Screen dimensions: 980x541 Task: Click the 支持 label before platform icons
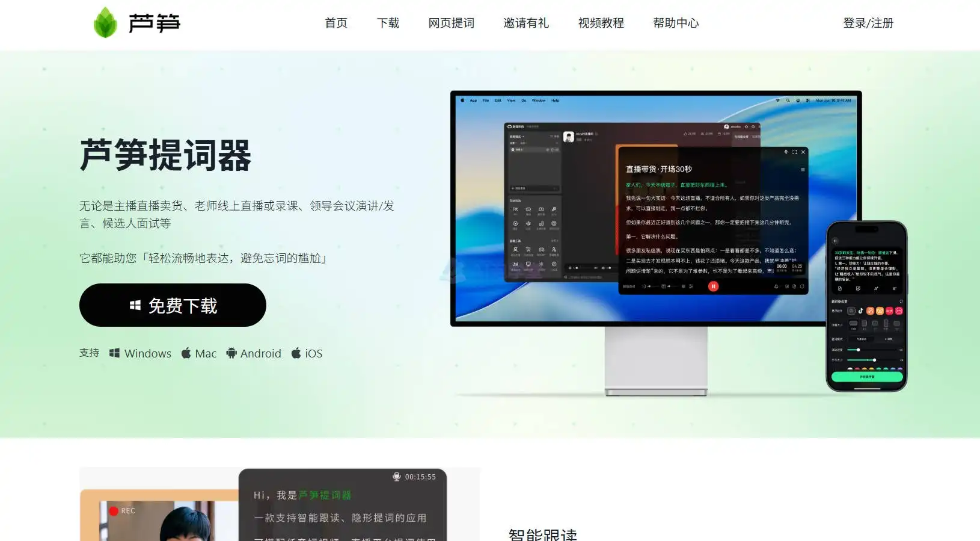(89, 353)
